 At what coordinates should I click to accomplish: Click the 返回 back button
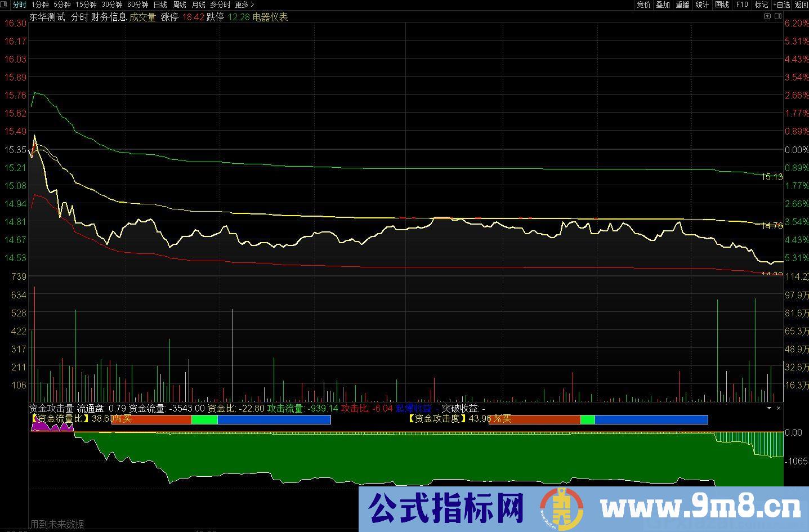[x=801, y=5]
